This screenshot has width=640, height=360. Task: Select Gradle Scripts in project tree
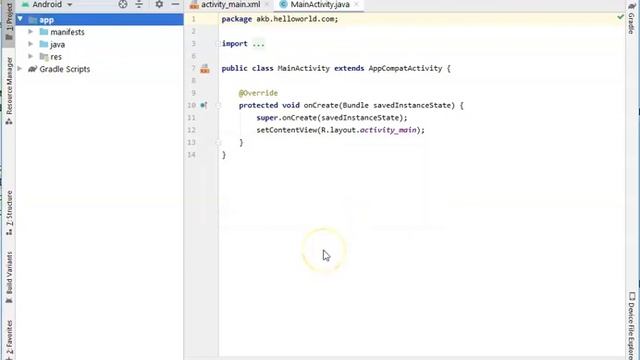(x=64, y=69)
